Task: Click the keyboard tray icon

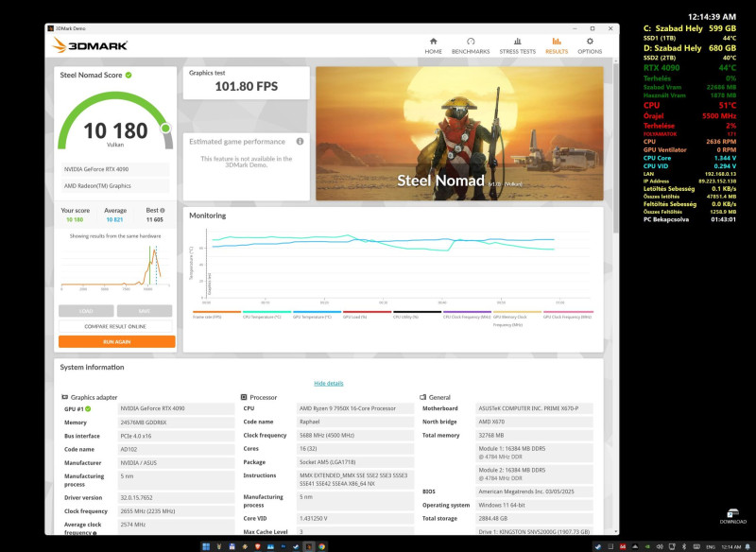Action: pyautogui.click(x=696, y=546)
